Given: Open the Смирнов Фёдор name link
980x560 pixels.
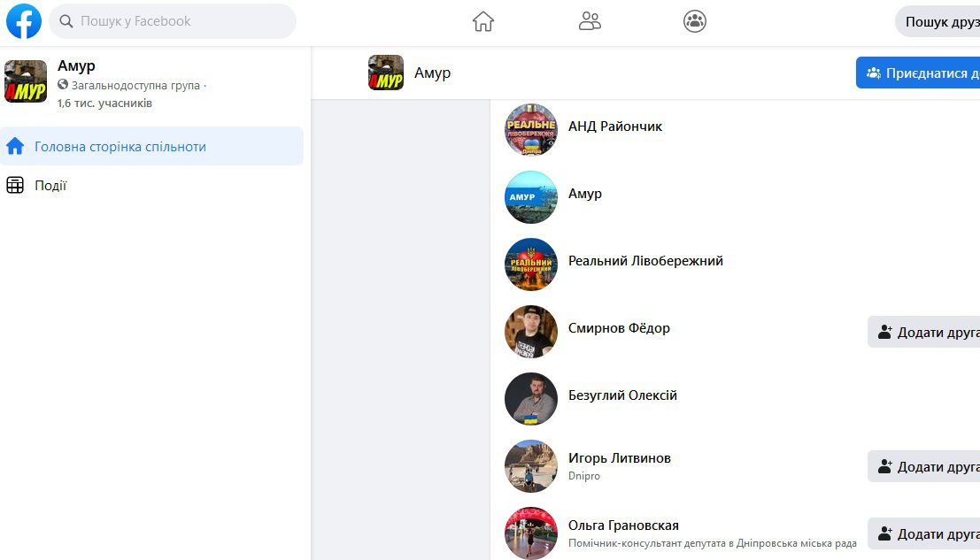Looking at the screenshot, I should point(619,327).
